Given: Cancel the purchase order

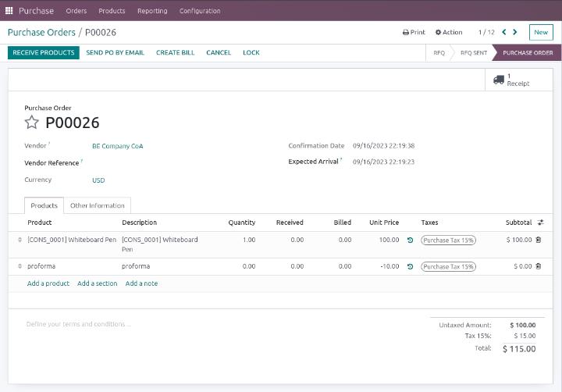Looking at the screenshot, I should (219, 53).
